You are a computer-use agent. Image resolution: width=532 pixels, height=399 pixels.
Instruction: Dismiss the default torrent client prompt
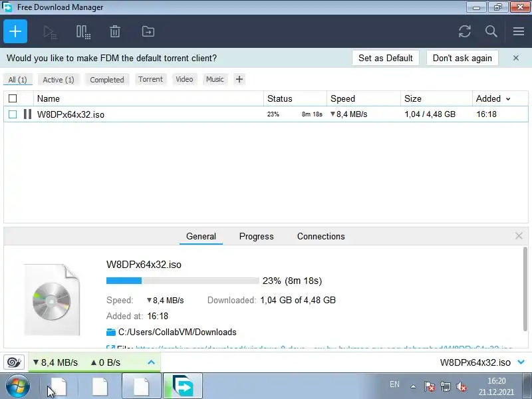pos(516,58)
